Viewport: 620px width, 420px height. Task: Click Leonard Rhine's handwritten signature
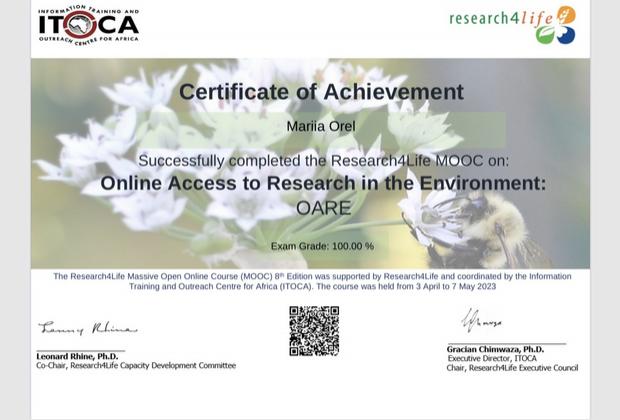coord(87,329)
